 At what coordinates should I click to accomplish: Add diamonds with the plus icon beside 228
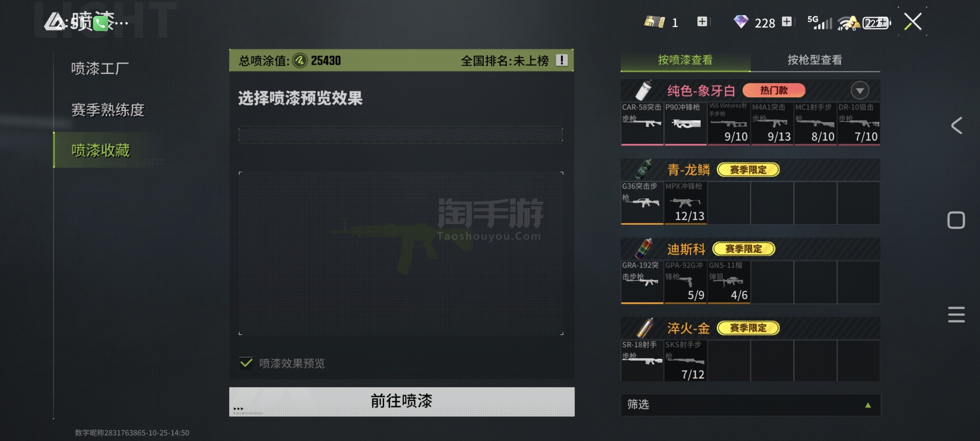[x=787, y=22]
